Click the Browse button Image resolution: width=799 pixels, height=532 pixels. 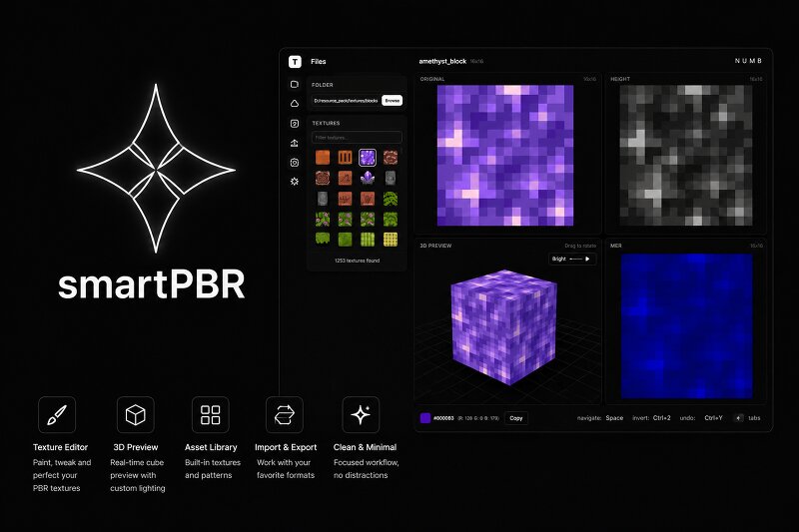392,101
